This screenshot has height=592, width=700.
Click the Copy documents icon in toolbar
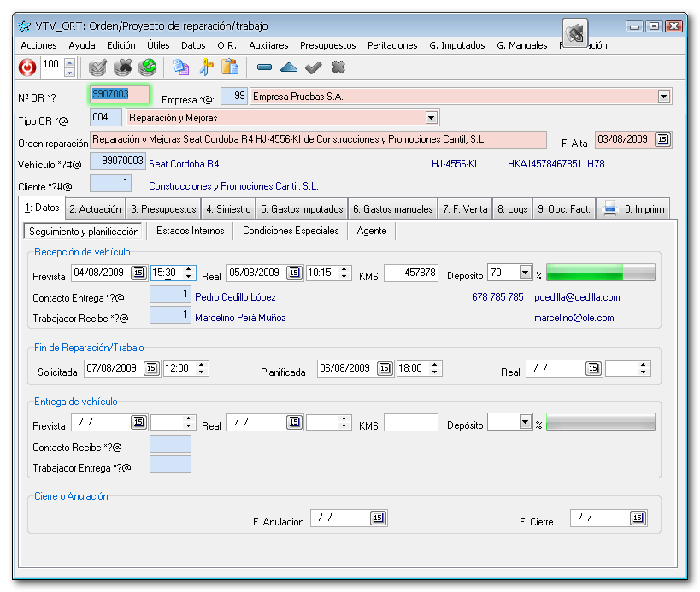(181, 67)
